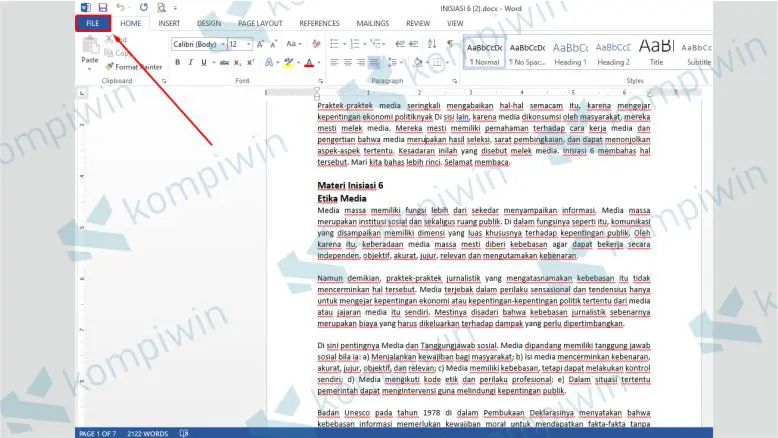
Task: Activate the Format Painter
Action: point(134,66)
